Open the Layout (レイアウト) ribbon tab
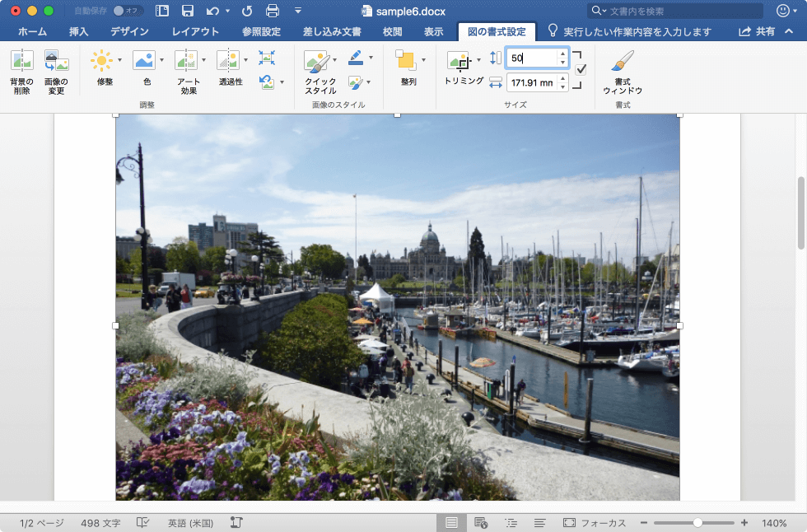 pos(195,32)
